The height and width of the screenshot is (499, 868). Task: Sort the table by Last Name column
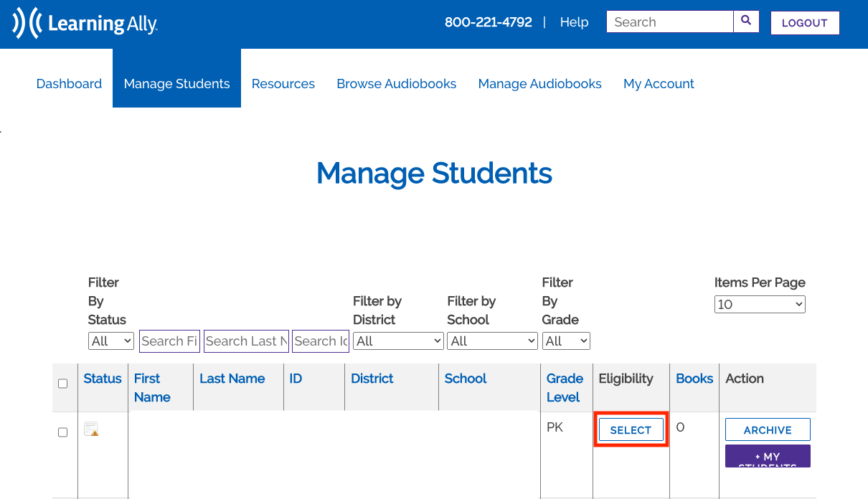point(232,379)
